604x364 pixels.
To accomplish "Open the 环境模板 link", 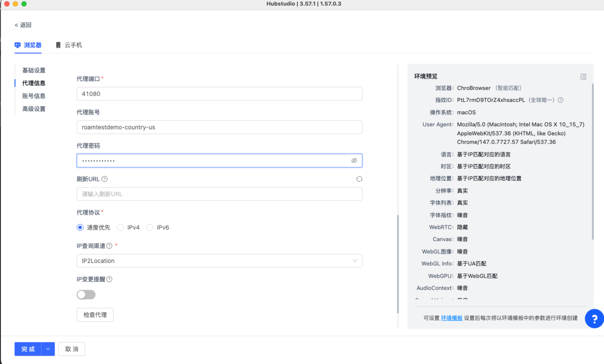I will point(452,318).
